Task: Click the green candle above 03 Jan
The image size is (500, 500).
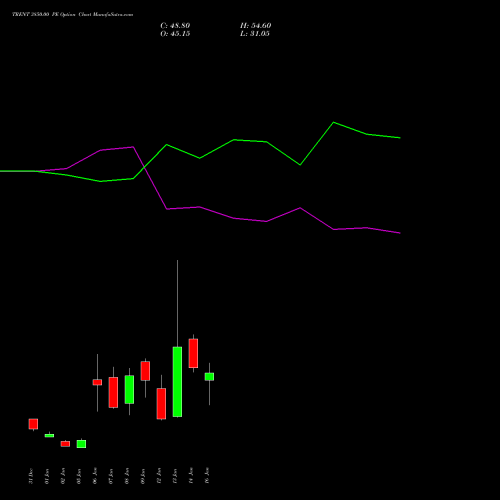Action: 81,444
